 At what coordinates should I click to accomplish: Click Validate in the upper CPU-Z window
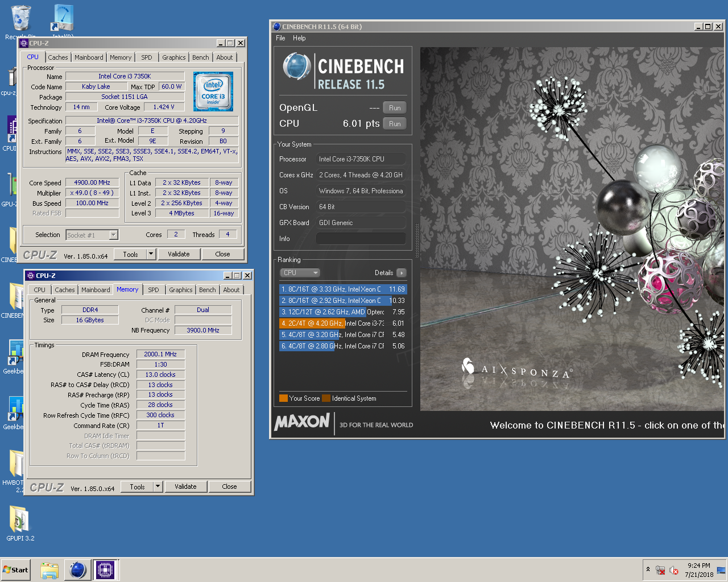pos(179,254)
